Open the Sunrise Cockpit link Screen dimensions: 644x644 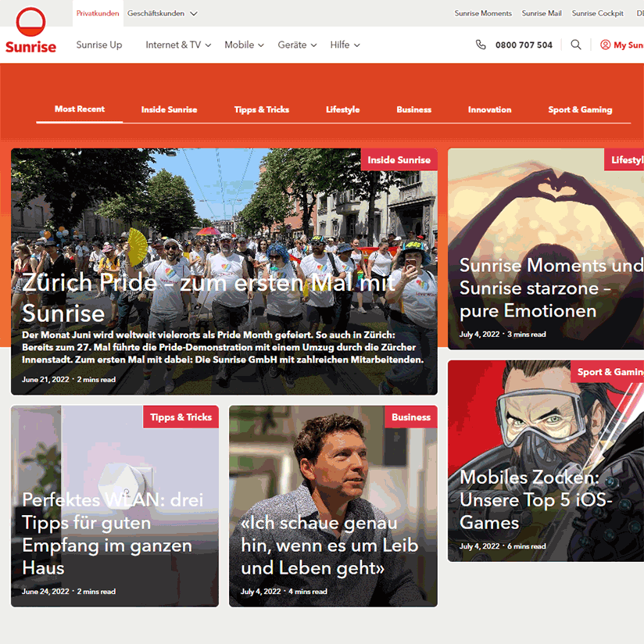[x=598, y=13]
